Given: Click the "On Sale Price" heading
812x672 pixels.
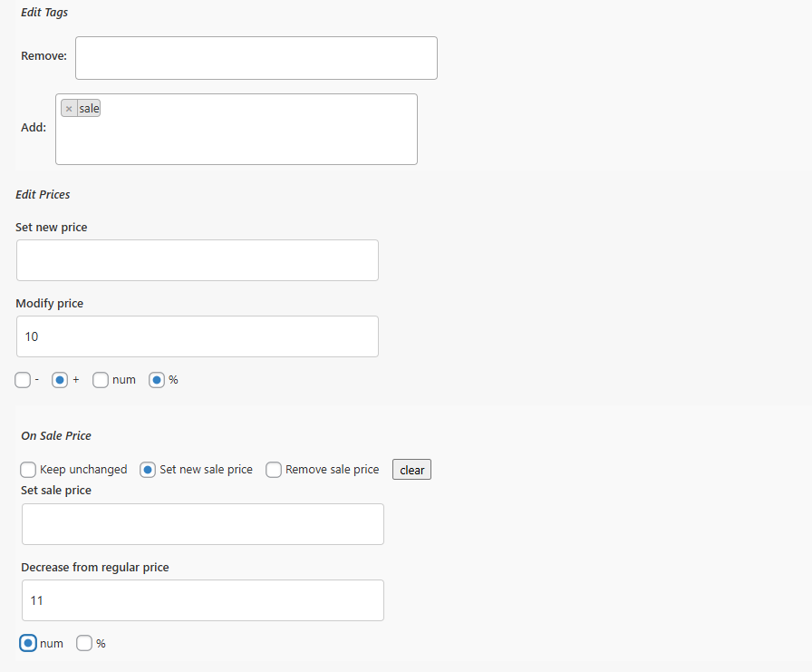Looking at the screenshot, I should 55,435.
